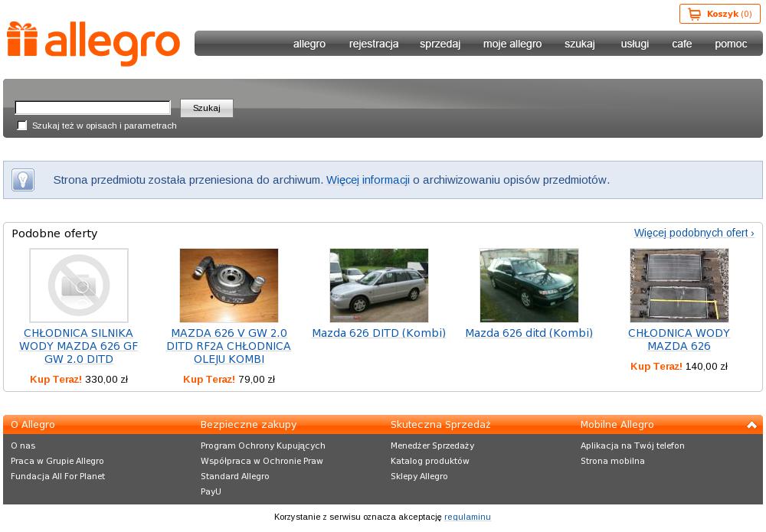
Task: Enable search in descriptions and parameters checkbox
Action: pos(22,126)
